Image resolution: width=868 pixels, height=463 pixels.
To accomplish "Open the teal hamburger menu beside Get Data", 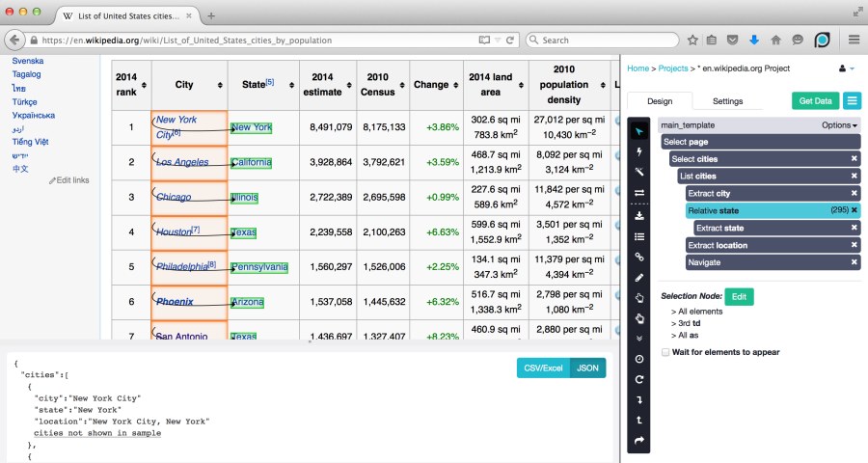I will (x=852, y=100).
